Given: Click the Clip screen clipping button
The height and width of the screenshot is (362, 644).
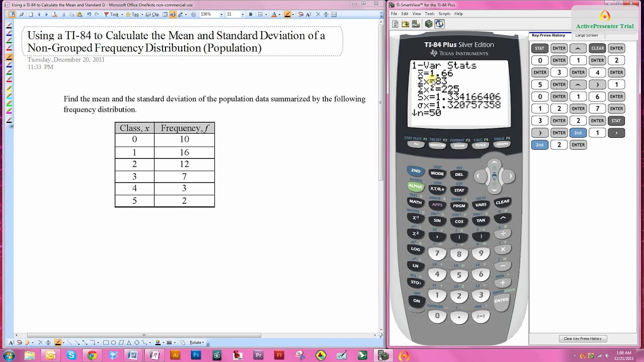Looking at the screenshot, I should tap(152, 15).
